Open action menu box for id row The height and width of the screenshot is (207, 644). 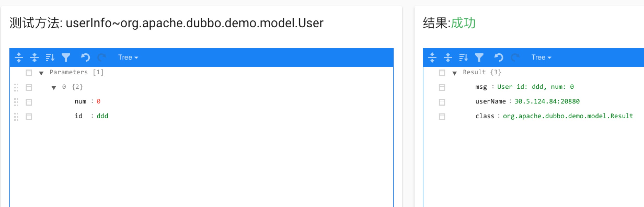click(29, 117)
